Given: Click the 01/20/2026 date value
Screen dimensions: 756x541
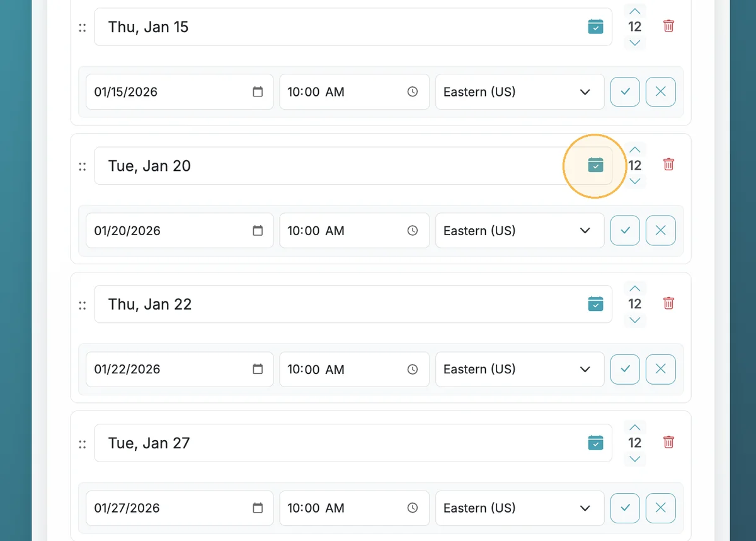Looking at the screenshot, I should (127, 231).
